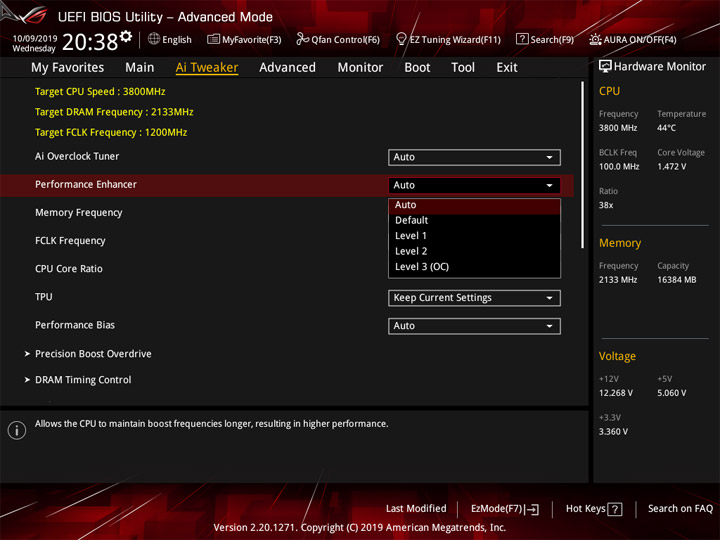The width and height of the screenshot is (720, 540).
Task: Open Qfan Control(F6)
Action: (x=338, y=39)
